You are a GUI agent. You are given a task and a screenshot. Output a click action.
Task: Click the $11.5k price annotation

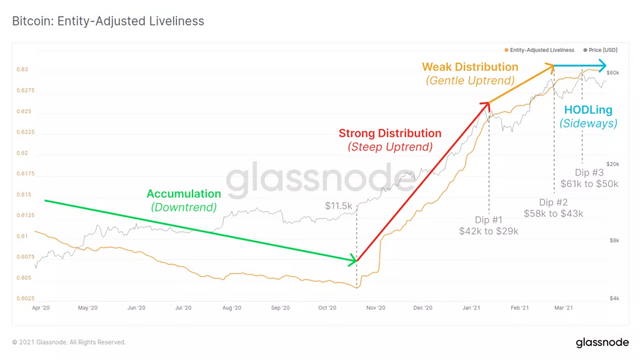(338, 206)
